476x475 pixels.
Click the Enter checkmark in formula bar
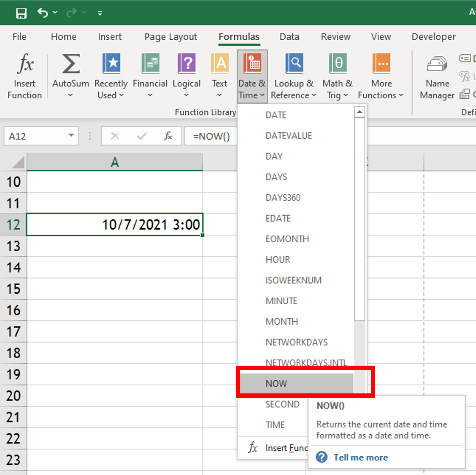point(142,135)
